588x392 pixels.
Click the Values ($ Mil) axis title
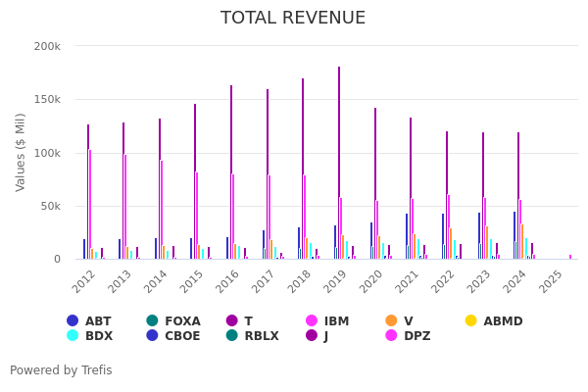tap(21, 152)
